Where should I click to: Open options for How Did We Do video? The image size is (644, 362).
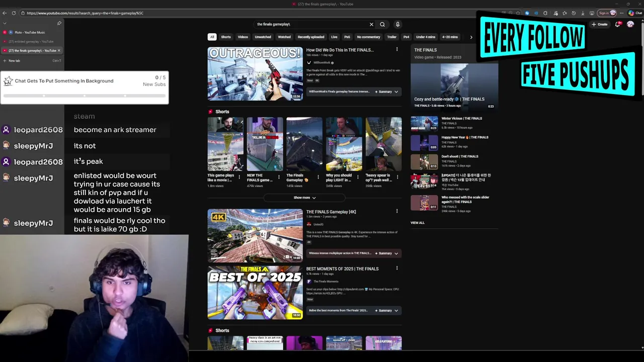click(397, 49)
